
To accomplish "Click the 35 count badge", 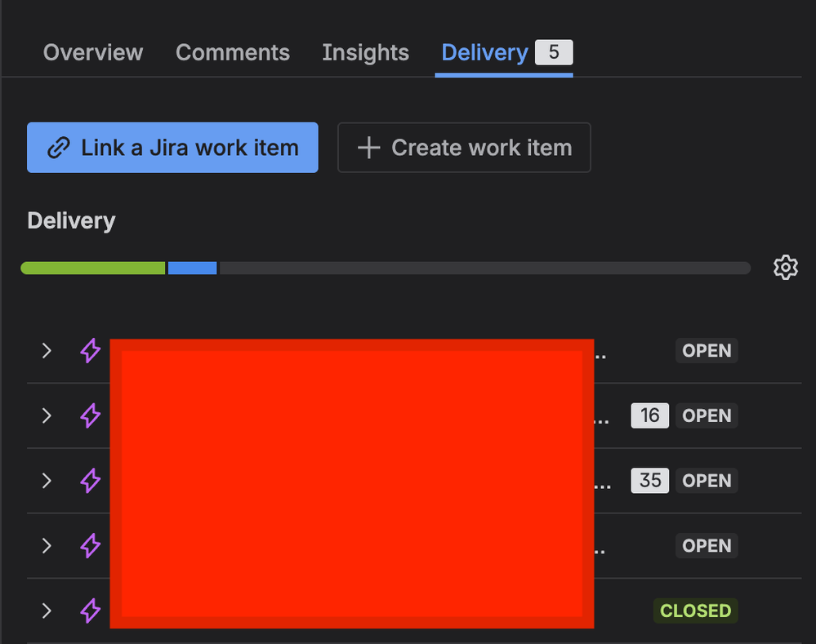I will coord(649,481).
